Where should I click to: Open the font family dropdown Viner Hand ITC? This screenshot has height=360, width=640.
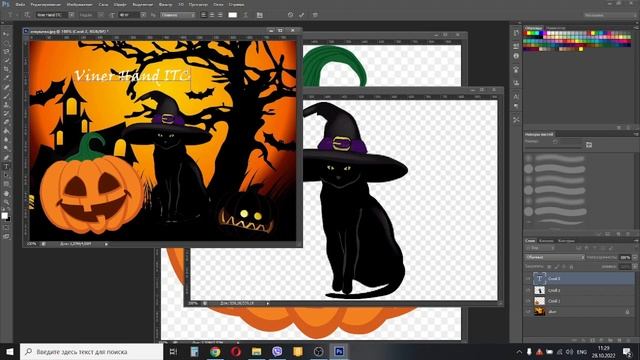[71, 15]
